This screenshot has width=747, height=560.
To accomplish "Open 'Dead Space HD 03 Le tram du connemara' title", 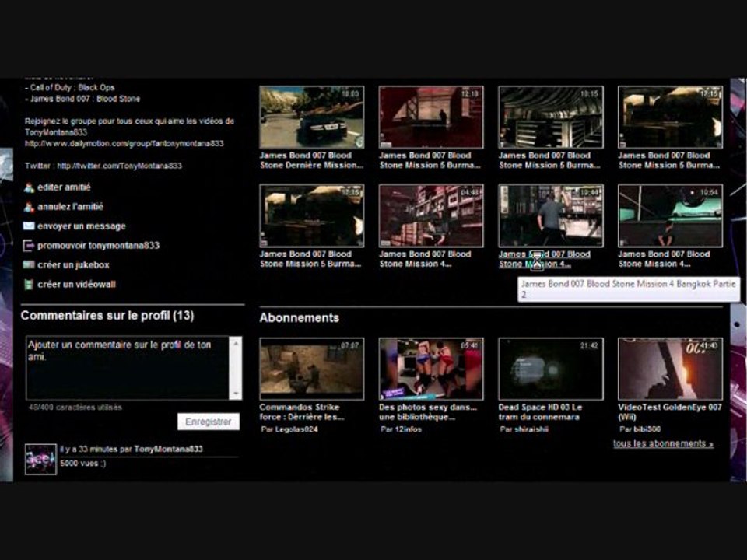I will tap(540, 412).
